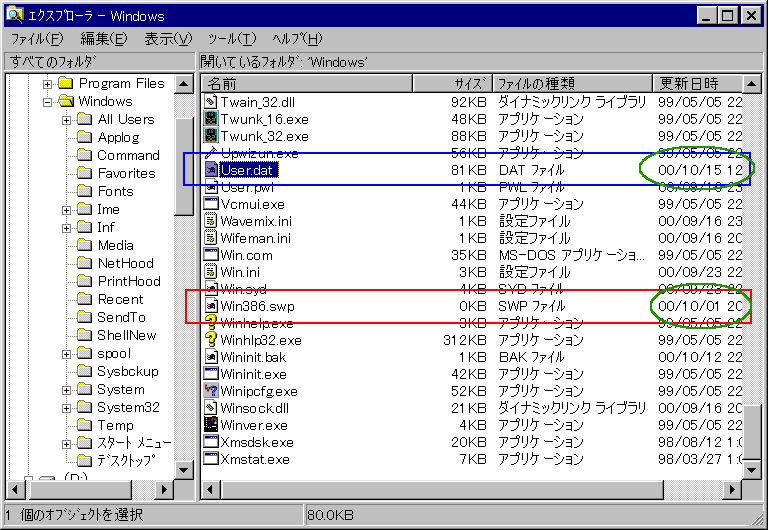Select the Winipcfg.exe file icon
Screen dimensions: 768x530
[x=211, y=390]
